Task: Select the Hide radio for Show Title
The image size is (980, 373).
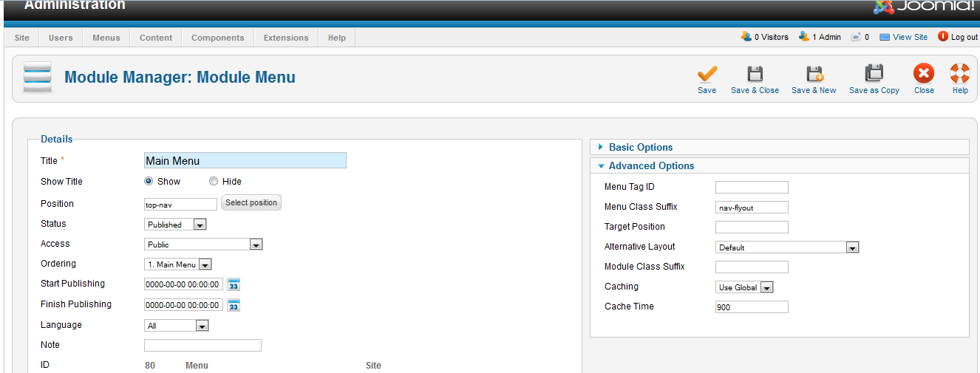Action: point(214,181)
